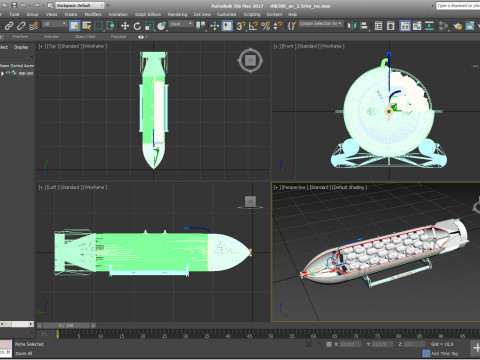Open the Display menu in Scene Explorer
This screenshot has height=360, width=480.
21,47
